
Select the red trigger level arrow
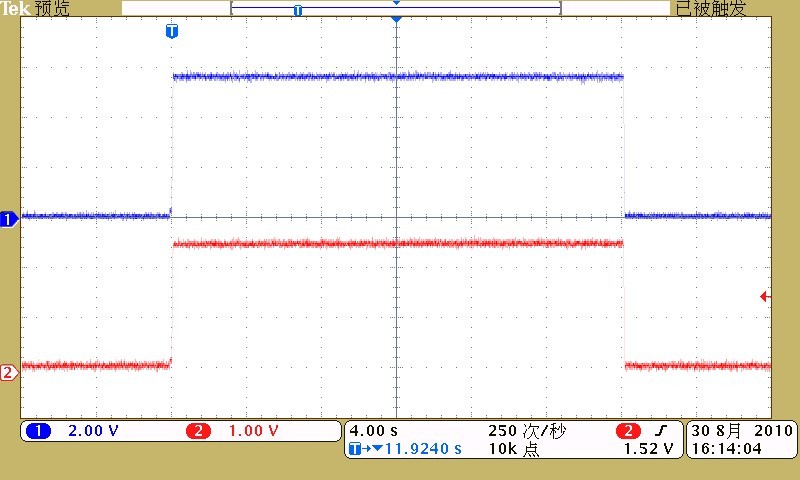(x=765, y=296)
